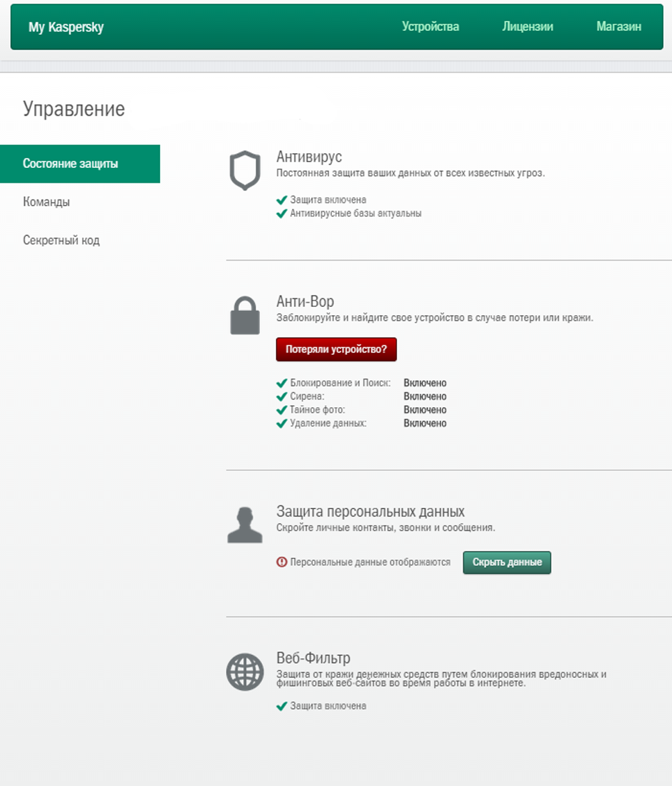Viewport: 672px width, 786px height.
Task: Click the Заблокируйте и найдите свое устройство description
Action: 435,318
